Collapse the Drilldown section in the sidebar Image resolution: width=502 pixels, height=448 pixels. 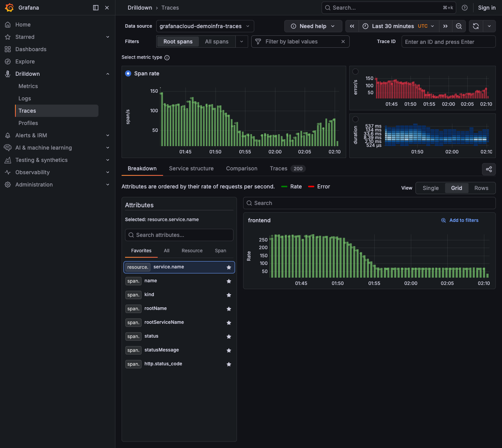(x=108, y=74)
